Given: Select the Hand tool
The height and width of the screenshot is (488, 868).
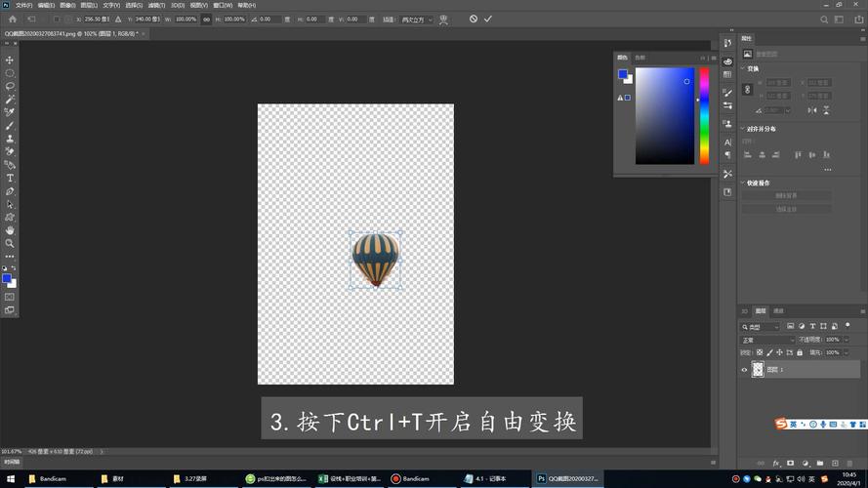Looking at the screenshot, I should point(10,230).
